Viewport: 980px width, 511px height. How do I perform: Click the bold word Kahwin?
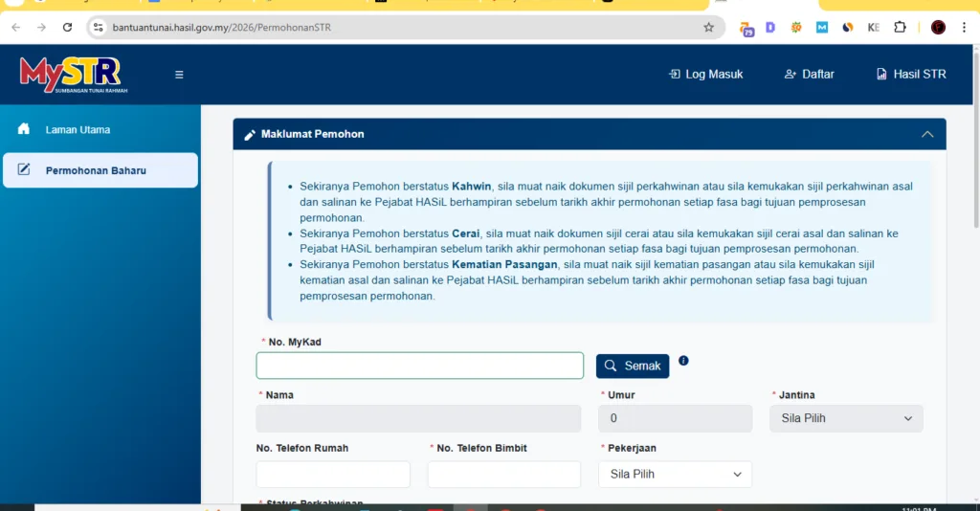coord(471,187)
